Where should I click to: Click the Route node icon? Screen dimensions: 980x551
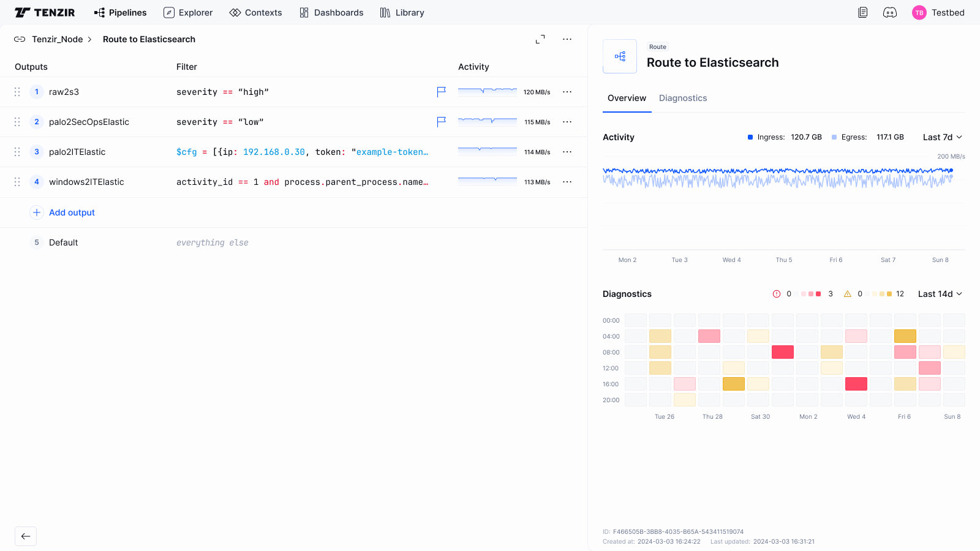pos(620,56)
